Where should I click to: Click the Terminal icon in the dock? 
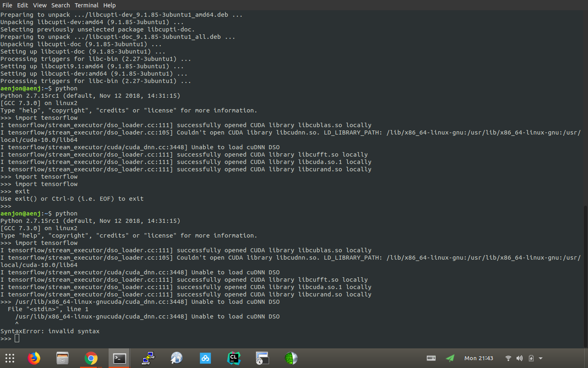(120, 359)
